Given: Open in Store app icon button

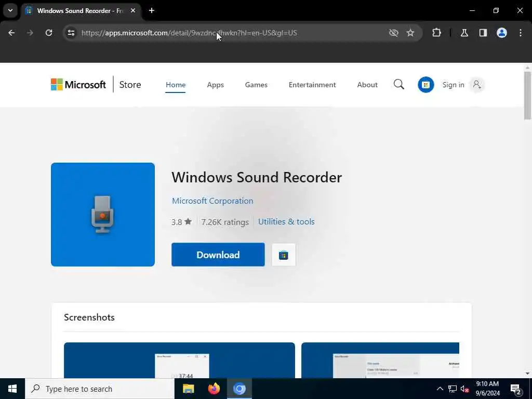Looking at the screenshot, I should point(284,255).
